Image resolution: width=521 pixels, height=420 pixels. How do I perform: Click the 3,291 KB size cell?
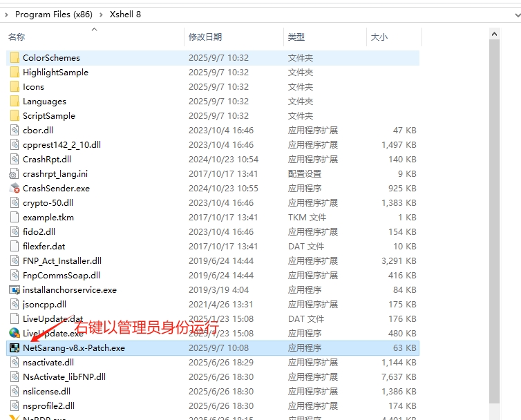tap(399, 261)
